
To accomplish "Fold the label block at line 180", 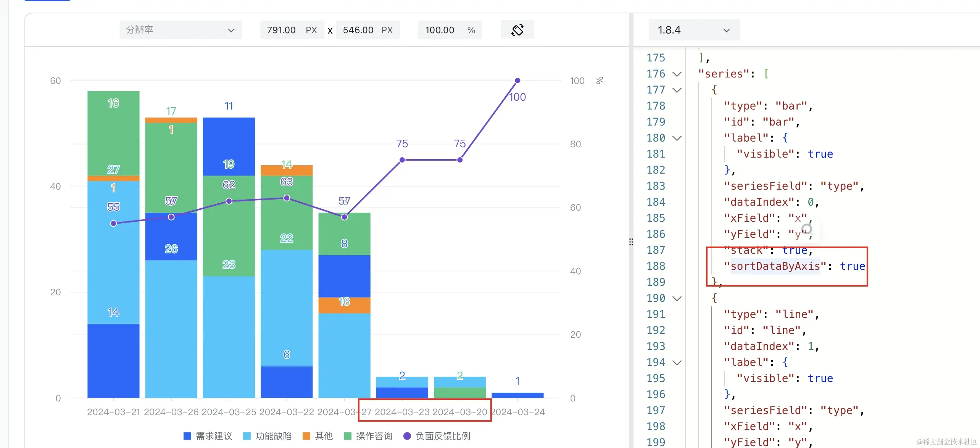I will coord(677,138).
